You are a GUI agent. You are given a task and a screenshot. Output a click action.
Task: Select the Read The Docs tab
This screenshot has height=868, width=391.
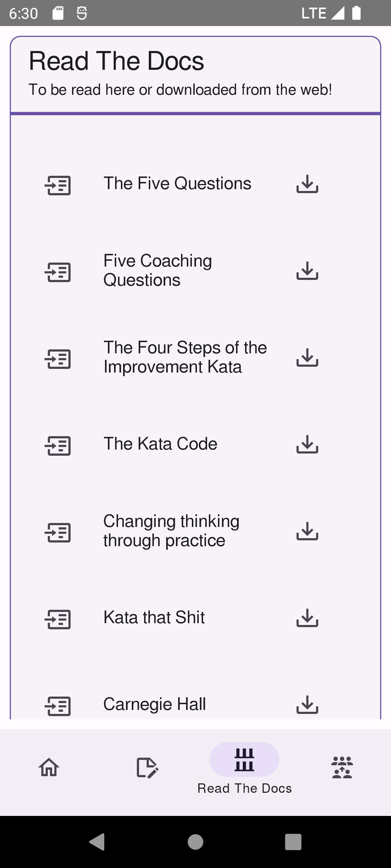click(244, 767)
